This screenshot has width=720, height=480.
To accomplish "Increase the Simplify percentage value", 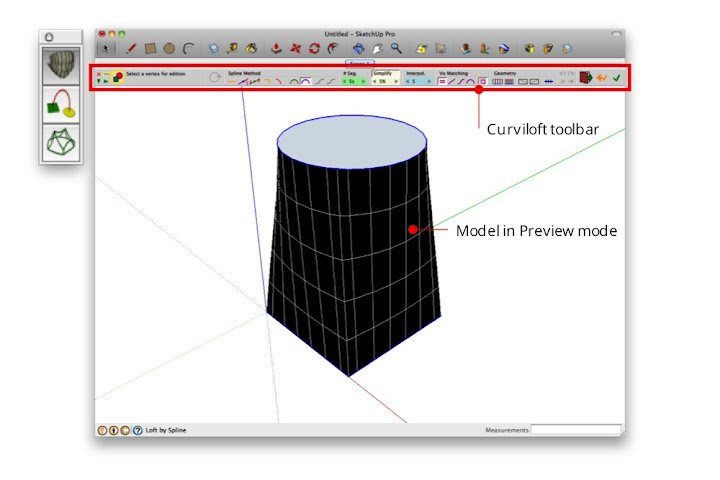I will pos(396,81).
